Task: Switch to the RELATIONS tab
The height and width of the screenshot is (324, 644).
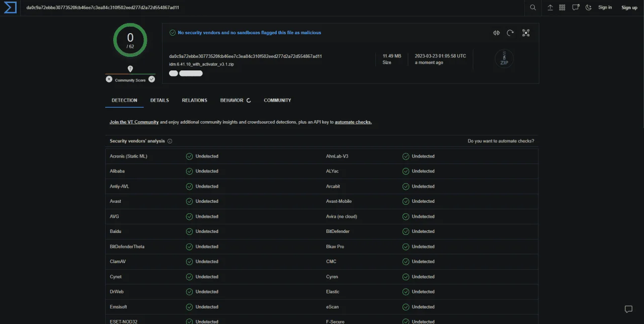Action: 195,100
